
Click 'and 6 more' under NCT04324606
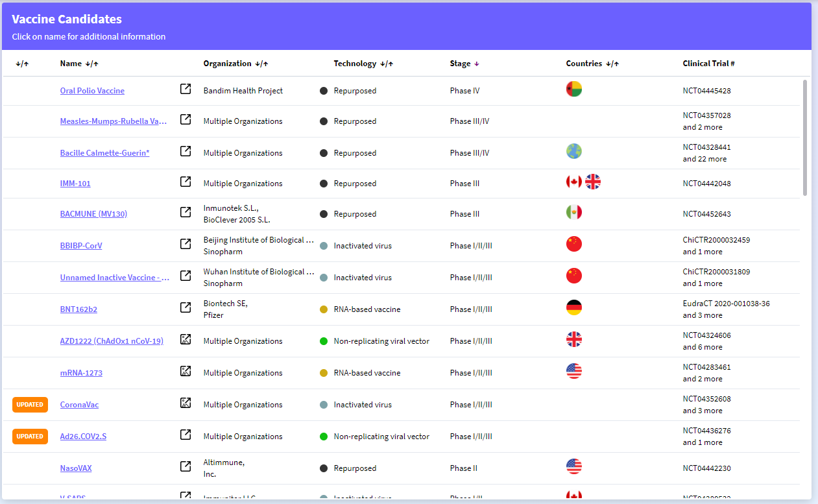703,347
